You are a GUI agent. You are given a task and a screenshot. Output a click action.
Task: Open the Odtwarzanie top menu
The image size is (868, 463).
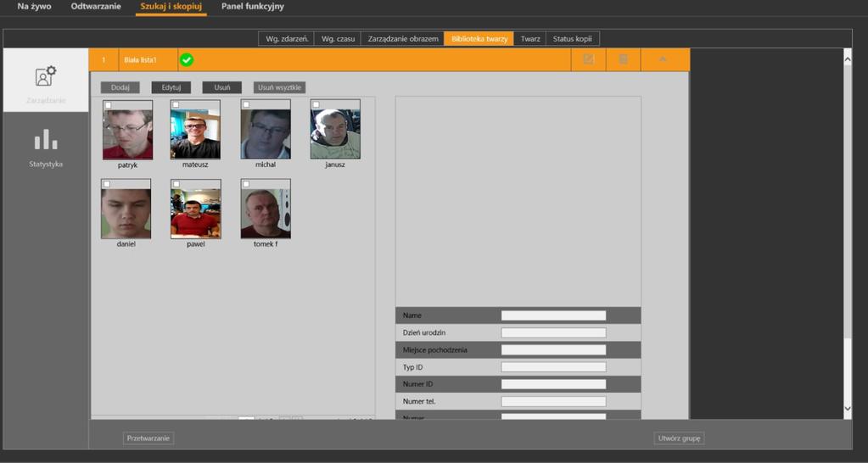(x=96, y=7)
